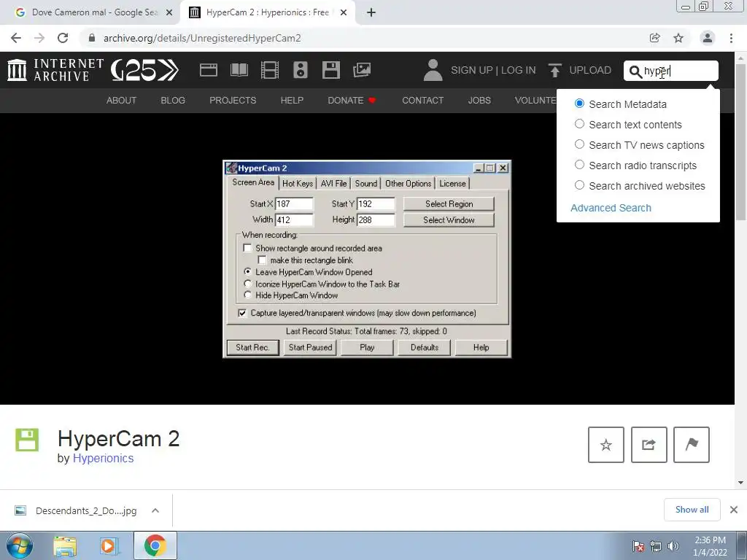Screen dimensions: 747x560
Task: Click UPLOAD text link
Action: click(589, 71)
